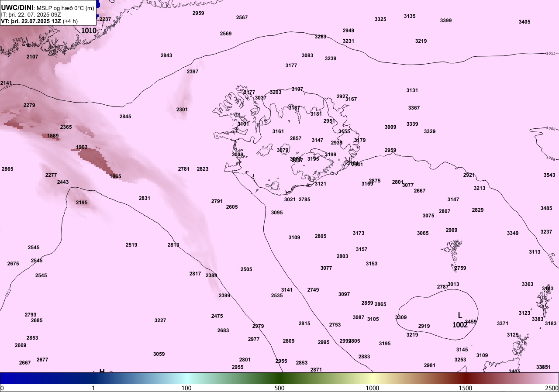This screenshot has height=392, width=559.
Task: Click the height value 2675
Action: pyautogui.click(x=13, y=264)
